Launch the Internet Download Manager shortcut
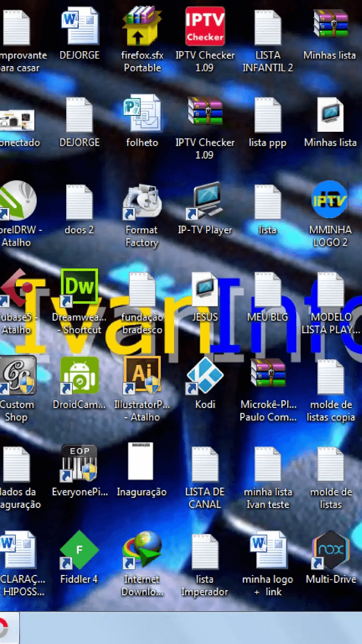The height and width of the screenshot is (644, 362). [x=142, y=550]
